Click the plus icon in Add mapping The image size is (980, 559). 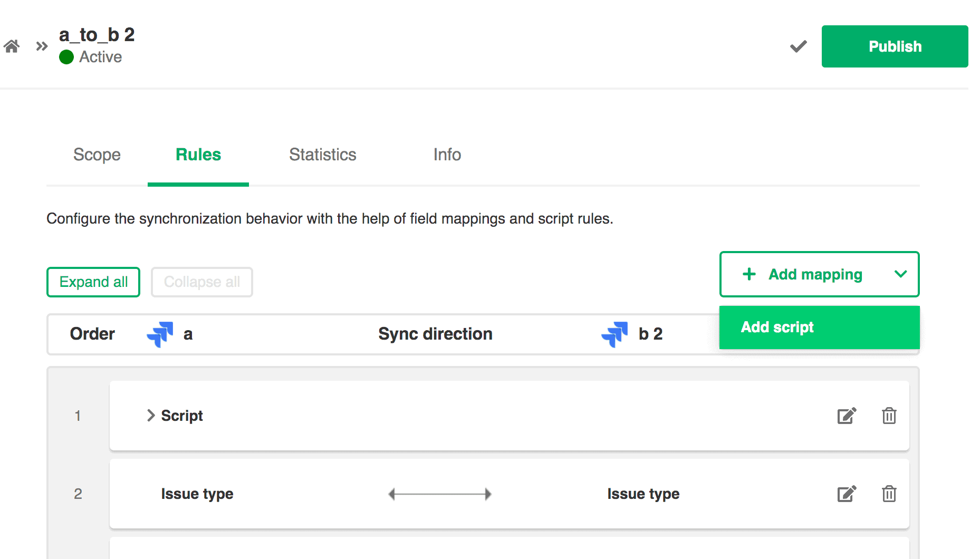point(749,274)
